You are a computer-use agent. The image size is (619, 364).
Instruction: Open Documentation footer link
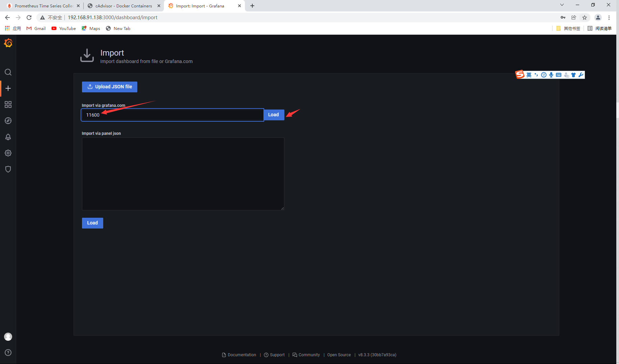239,355
